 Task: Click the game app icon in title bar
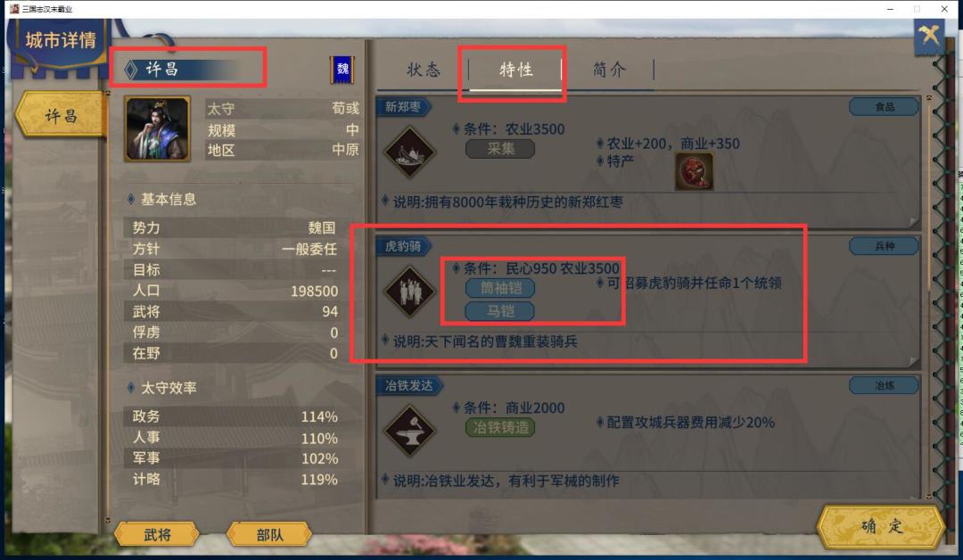pos(14,9)
